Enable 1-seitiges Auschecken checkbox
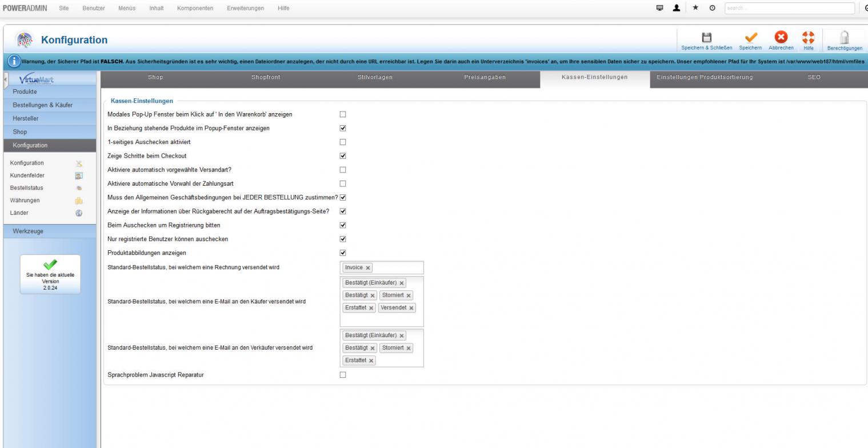Viewport: 868px width, 448px height. (x=343, y=142)
